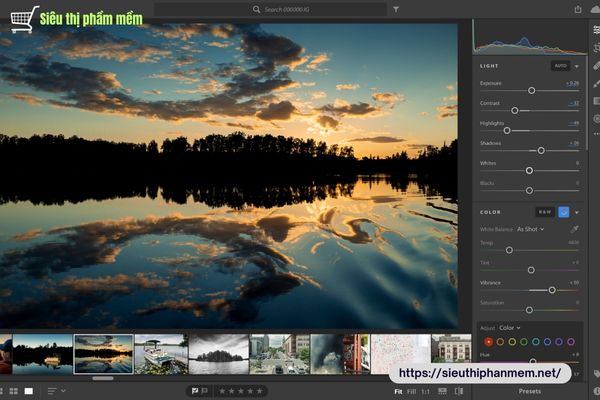Screen dimensions: 600x400
Task: Select the yellow color mixer circle
Action: tap(512, 341)
